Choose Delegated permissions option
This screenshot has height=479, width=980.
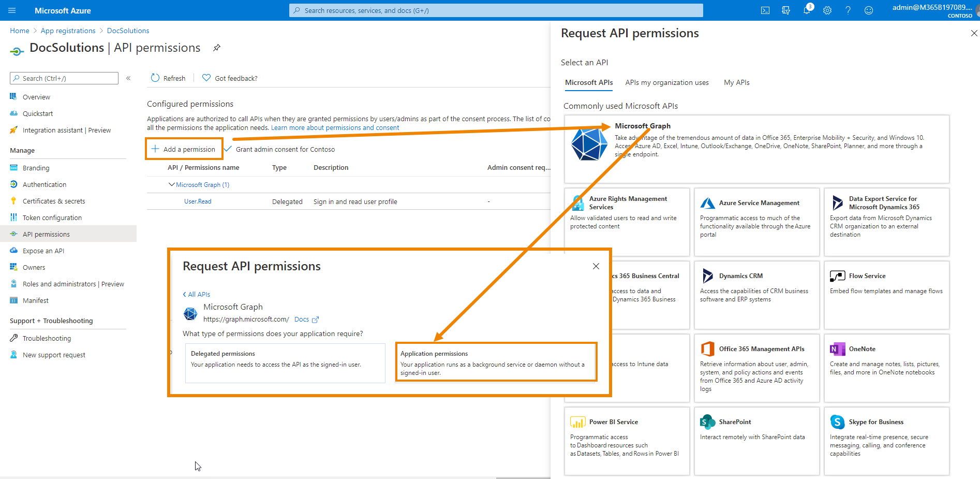point(285,363)
